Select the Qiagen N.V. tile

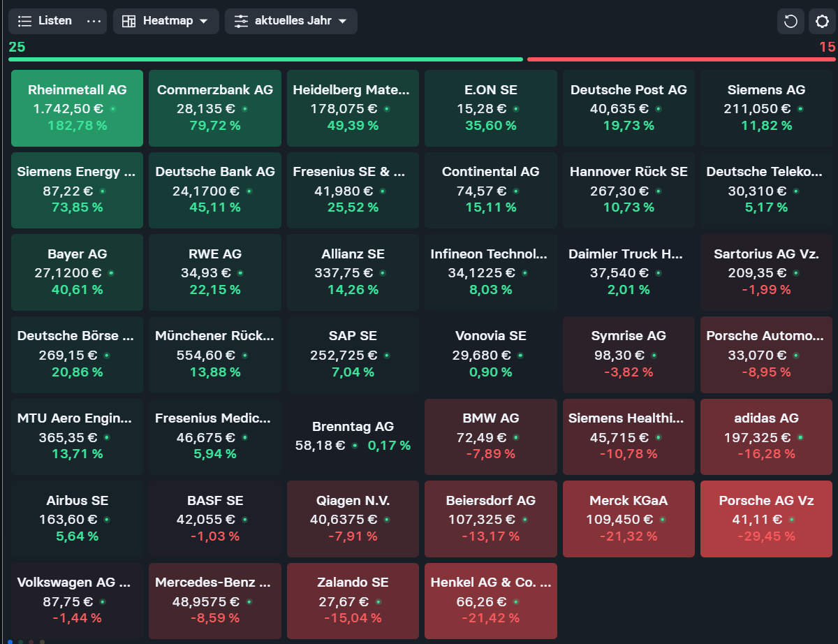353,519
